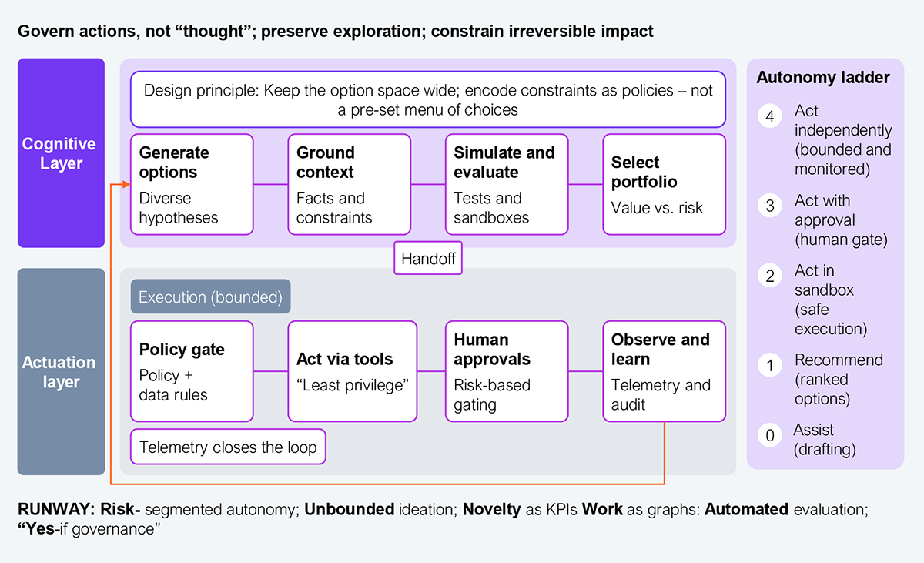Select the Select portfolio box
Image resolution: width=924 pixels, height=563 pixels.
pos(664,184)
